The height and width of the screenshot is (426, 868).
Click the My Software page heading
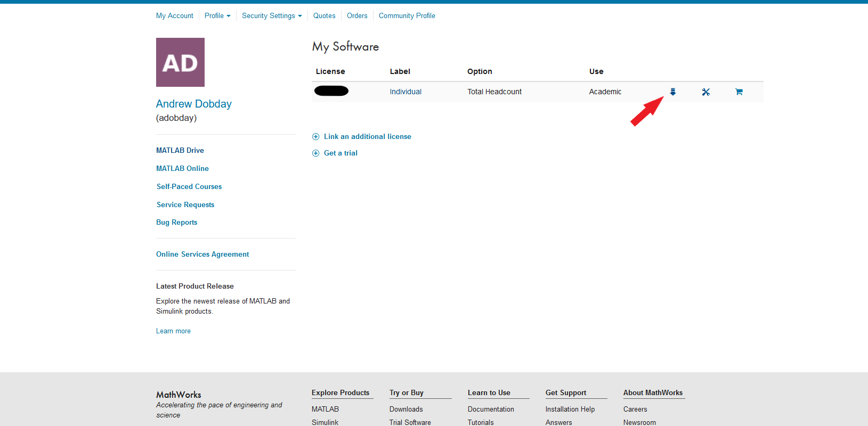345,47
